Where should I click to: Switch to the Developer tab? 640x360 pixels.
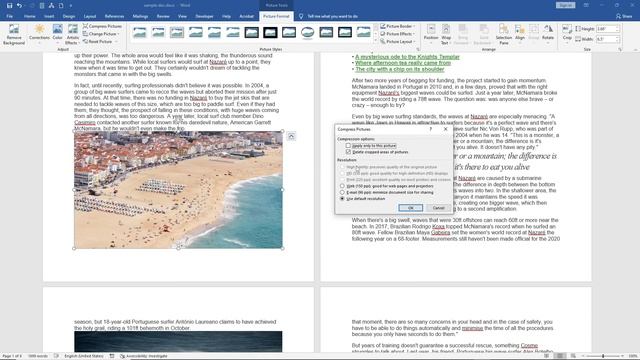(204, 16)
